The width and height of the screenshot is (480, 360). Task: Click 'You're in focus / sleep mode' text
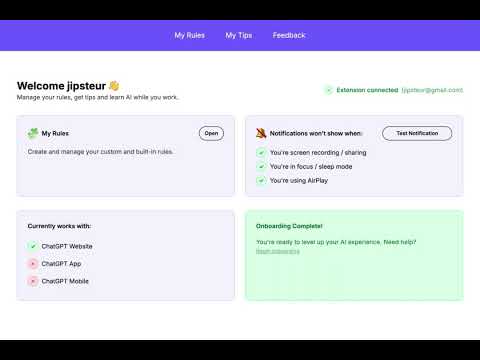tap(311, 167)
